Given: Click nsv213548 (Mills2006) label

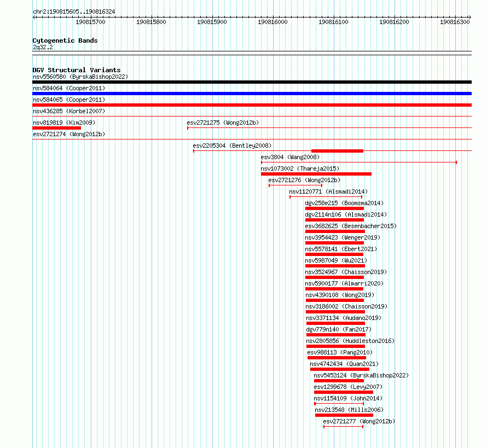Looking at the screenshot, I should 349,410.
